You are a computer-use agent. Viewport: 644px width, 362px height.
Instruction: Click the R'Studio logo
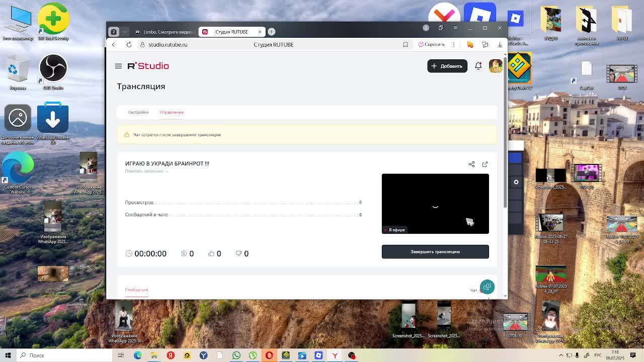(148, 66)
